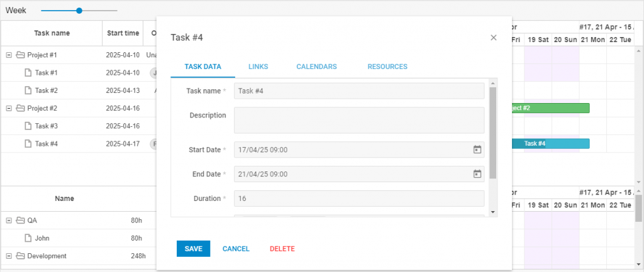Image resolution: width=644 pixels, height=272 pixels.
Task: Click the 2025-04-13 start time cell
Action: (123, 90)
